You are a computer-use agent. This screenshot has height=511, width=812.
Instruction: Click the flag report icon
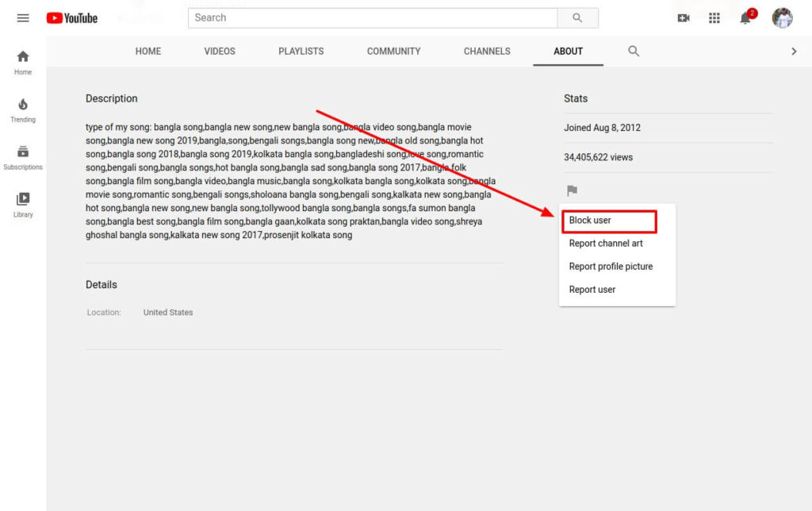[573, 190]
